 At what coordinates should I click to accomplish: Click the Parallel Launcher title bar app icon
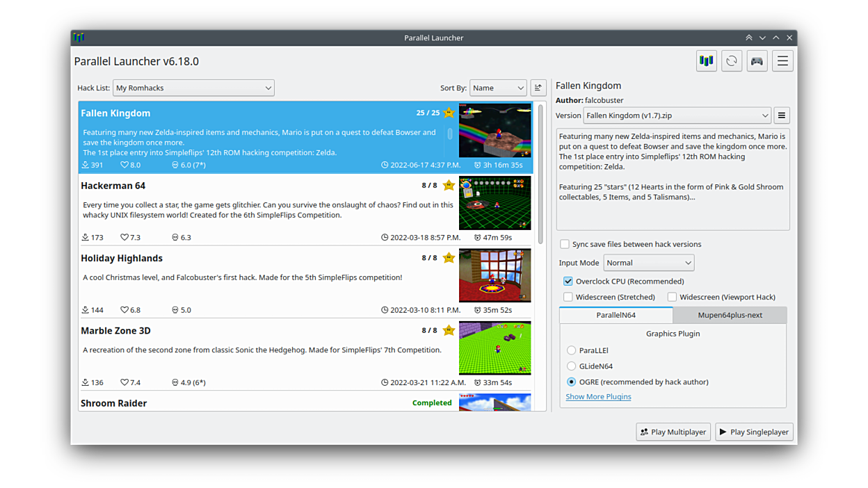coord(79,38)
